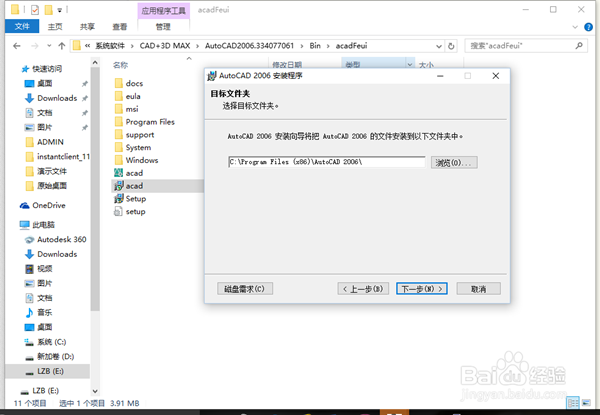Select the Windows folder in file list
The height and width of the screenshot is (415, 600).
coord(136,160)
